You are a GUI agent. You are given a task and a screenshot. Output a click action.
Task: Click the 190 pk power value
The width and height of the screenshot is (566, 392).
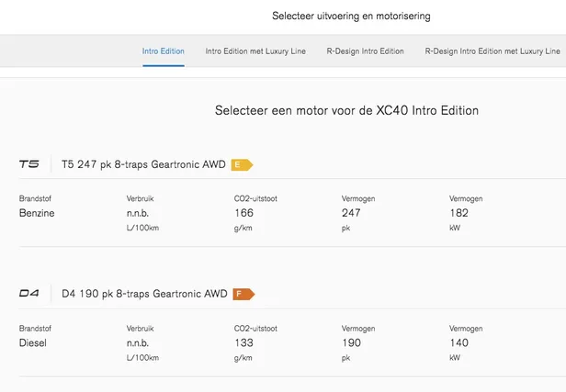pos(352,342)
